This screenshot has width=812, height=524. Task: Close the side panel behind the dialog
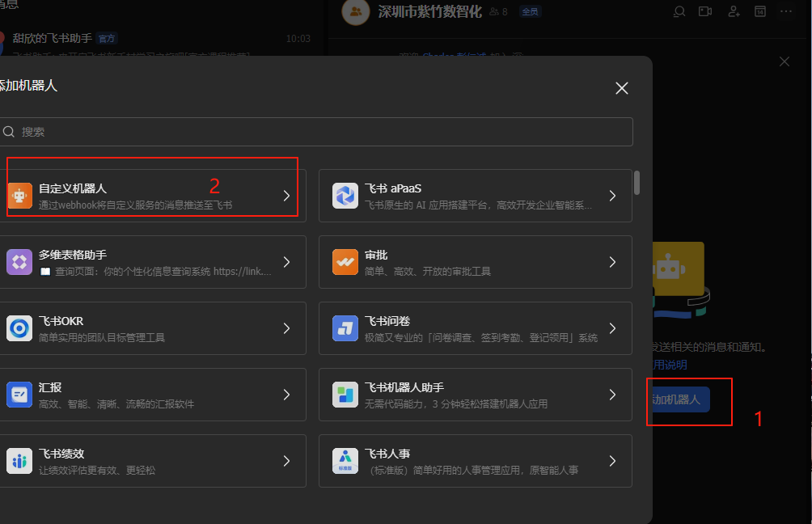coord(785,61)
